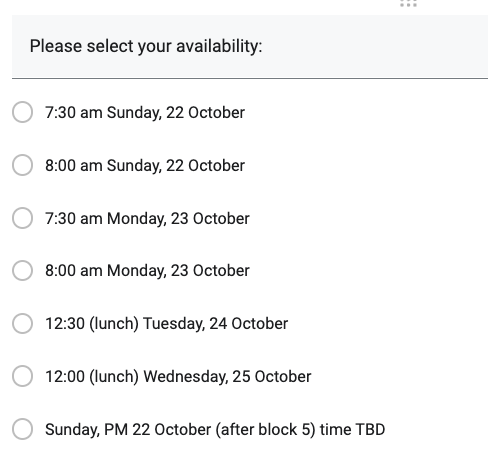
Task: Click the '8:00 am Monday, 23 October' option text
Action: (x=147, y=271)
